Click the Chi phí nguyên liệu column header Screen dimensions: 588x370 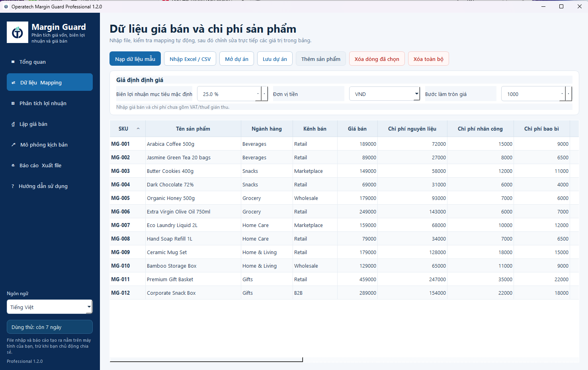coord(412,129)
